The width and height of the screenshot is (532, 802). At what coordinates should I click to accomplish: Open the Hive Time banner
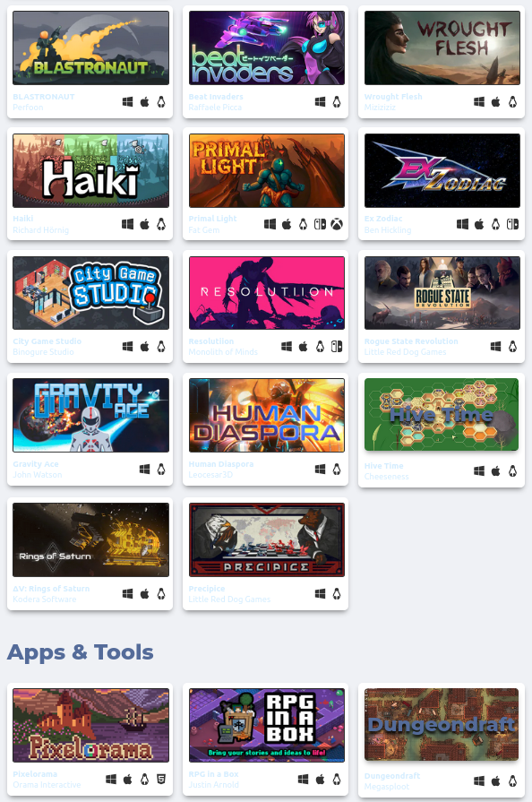pyautogui.click(x=442, y=415)
